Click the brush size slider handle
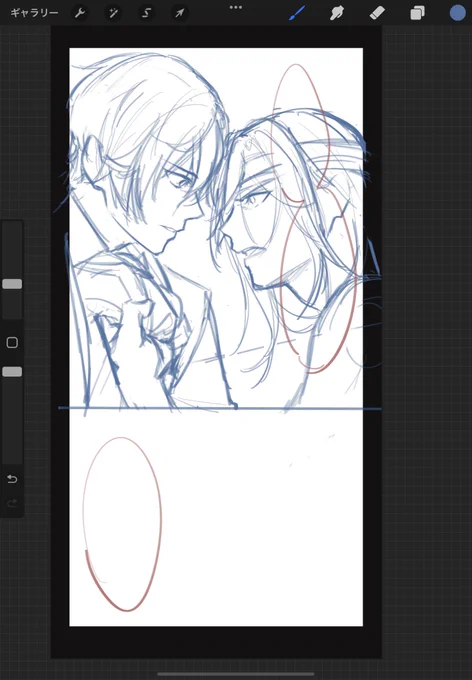Image resolution: width=472 pixels, height=680 pixels. pyautogui.click(x=12, y=284)
